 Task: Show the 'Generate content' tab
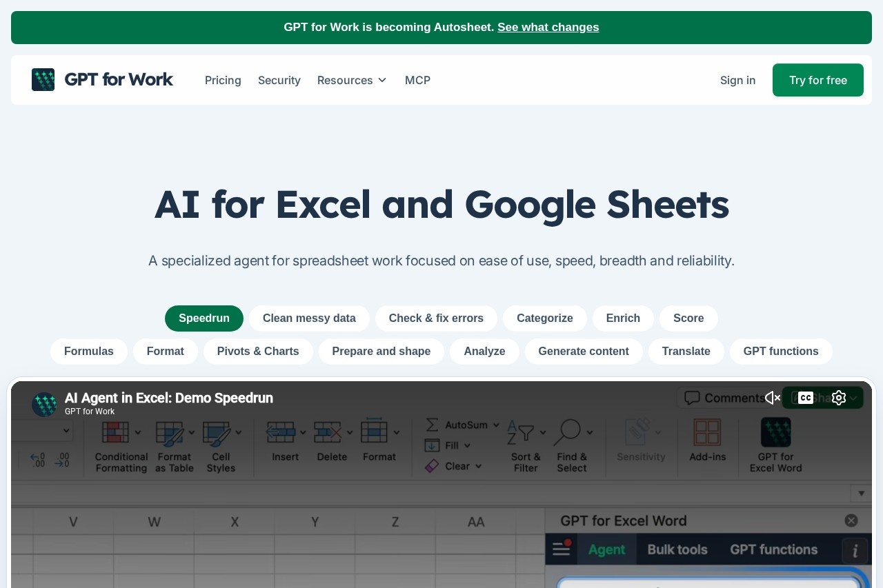[x=584, y=352]
